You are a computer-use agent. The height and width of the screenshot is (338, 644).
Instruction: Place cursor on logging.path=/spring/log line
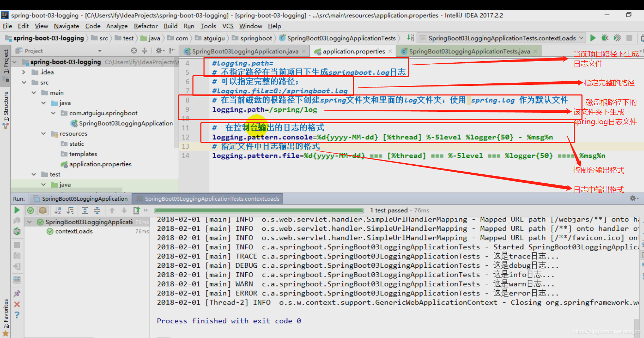[x=265, y=110]
